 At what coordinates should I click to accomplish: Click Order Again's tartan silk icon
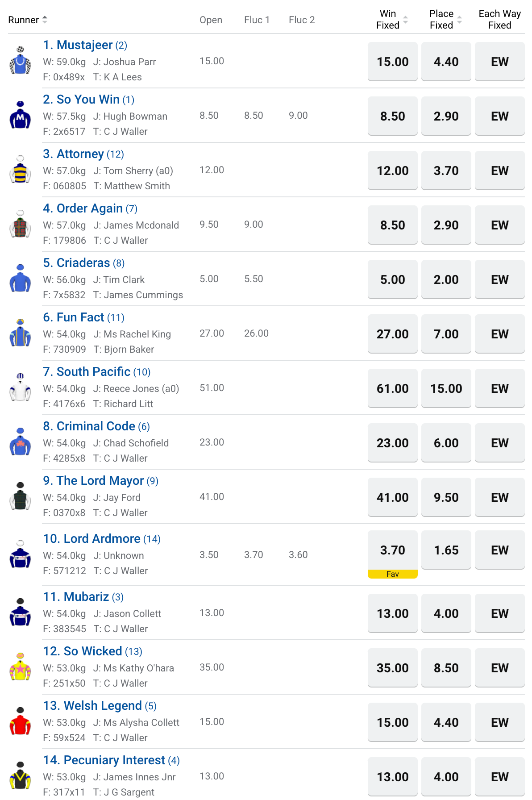click(20, 224)
